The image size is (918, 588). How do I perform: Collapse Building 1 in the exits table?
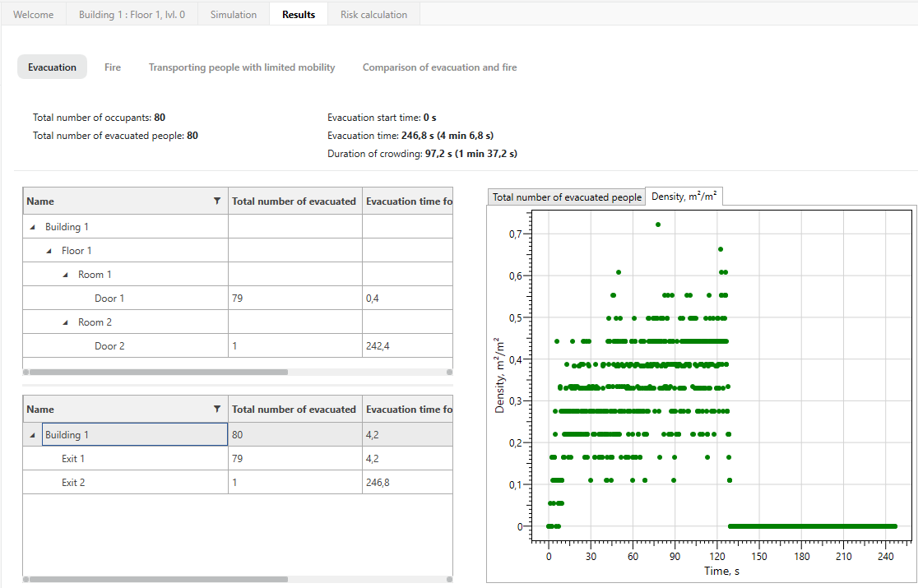pyautogui.click(x=33, y=435)
